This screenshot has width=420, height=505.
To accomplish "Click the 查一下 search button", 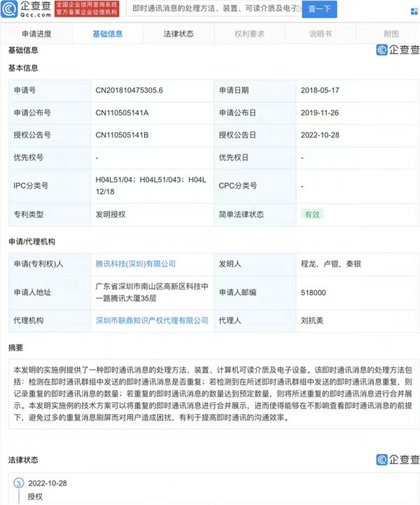I will [319, 9].
